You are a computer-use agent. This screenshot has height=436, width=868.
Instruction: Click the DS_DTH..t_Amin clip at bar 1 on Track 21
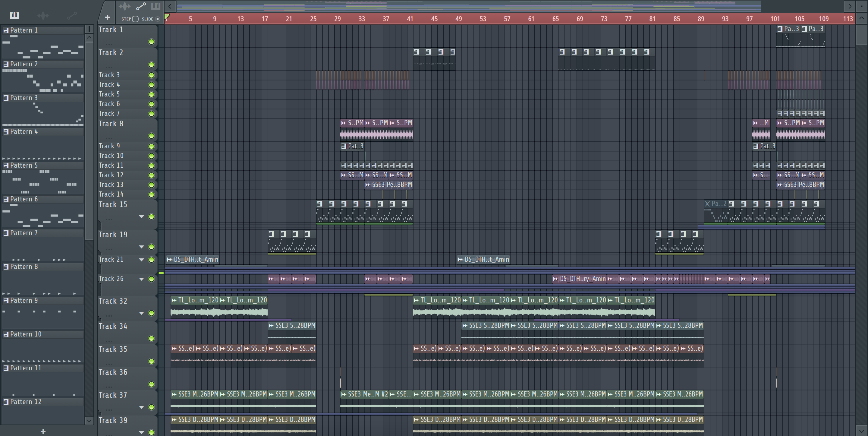point(192,259)
